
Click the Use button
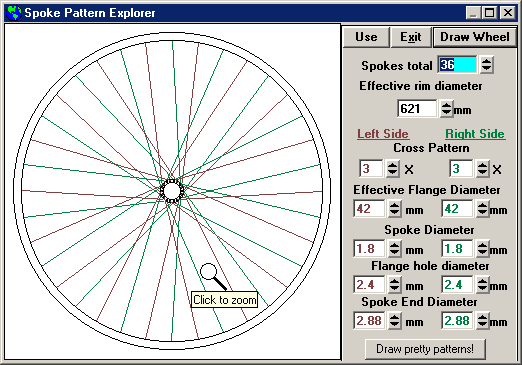pyautogui.click(x=366, y=37)
